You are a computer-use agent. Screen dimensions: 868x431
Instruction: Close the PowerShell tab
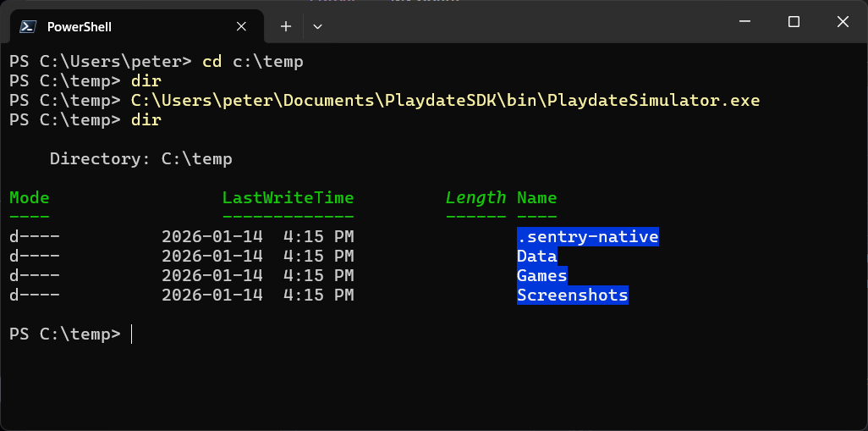241,26
